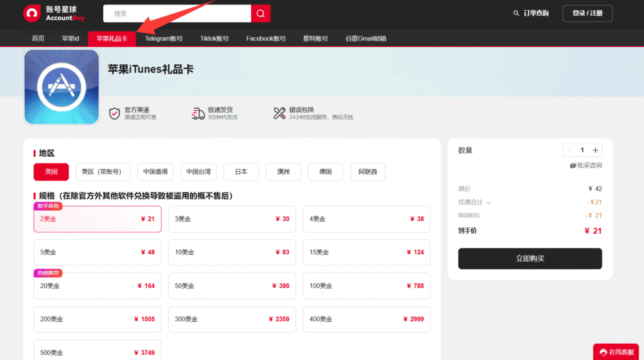
Task: Click the 批采咨询 link
Action: 589,166
